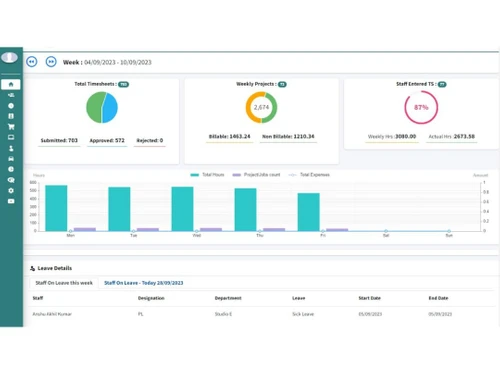Click the Monday Total Hours bar
This screenshot has width=500, height=375.
click(56, 208)
